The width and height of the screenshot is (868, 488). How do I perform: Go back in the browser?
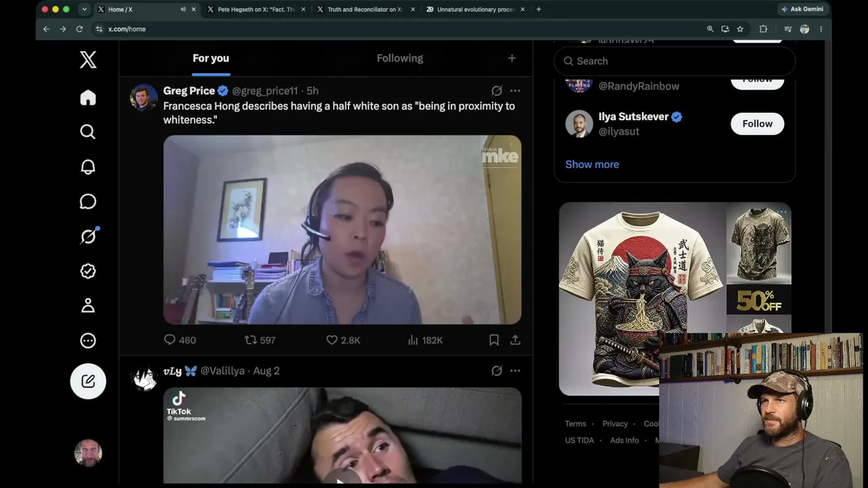pyautogui.click(x=46, y=29)
